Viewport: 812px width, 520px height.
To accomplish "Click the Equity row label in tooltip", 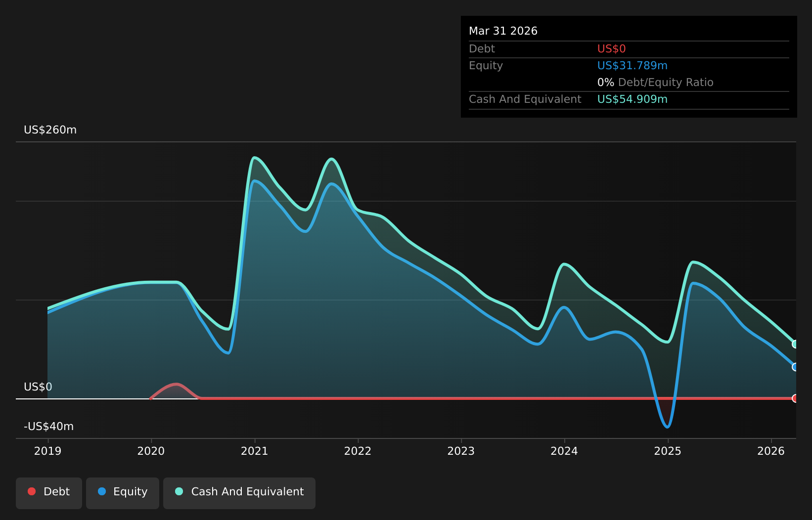I will tap(486, 66).
